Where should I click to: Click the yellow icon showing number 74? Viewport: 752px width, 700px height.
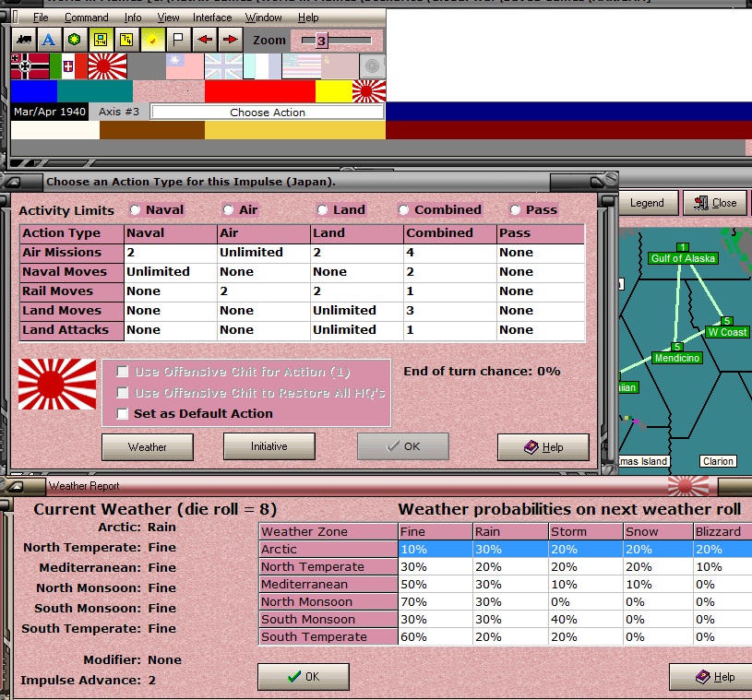click(x=126, y=40)
